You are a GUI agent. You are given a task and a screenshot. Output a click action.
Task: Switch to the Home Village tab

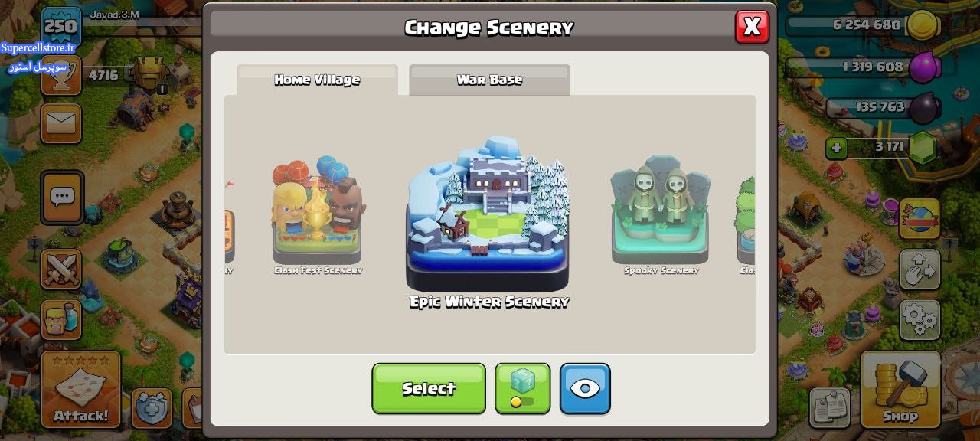pyautogui.click(x=317, y=80)
